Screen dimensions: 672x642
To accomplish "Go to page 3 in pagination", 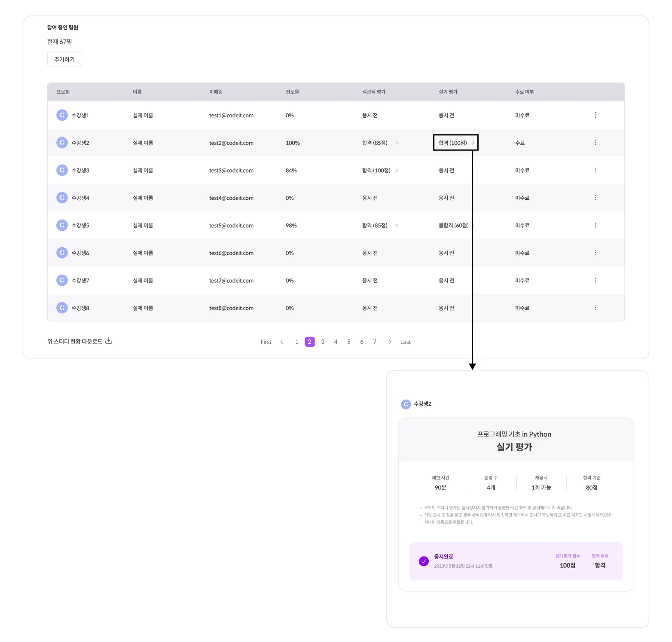I will [323, 342].
